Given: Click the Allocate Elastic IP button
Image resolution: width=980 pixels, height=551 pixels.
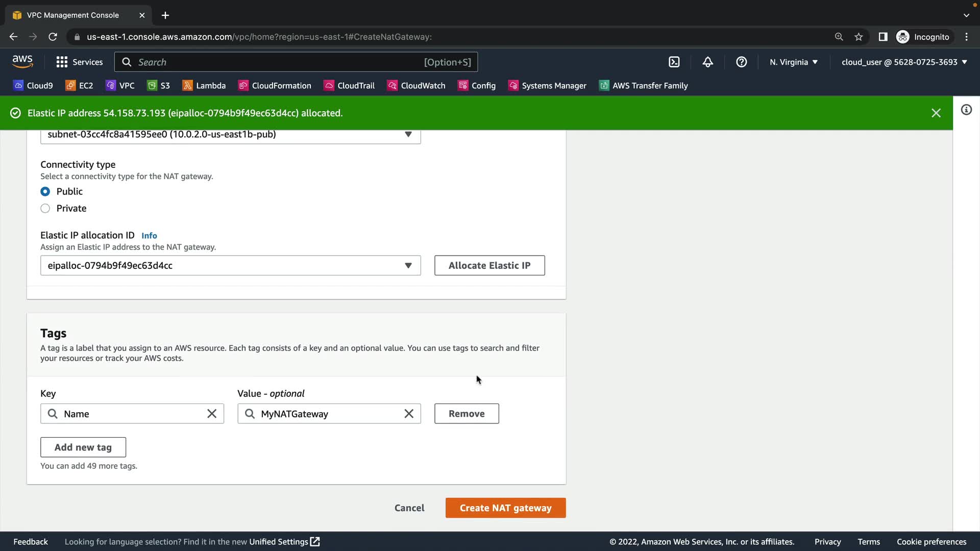Looking at the screenshot, I should click(489, 265).
